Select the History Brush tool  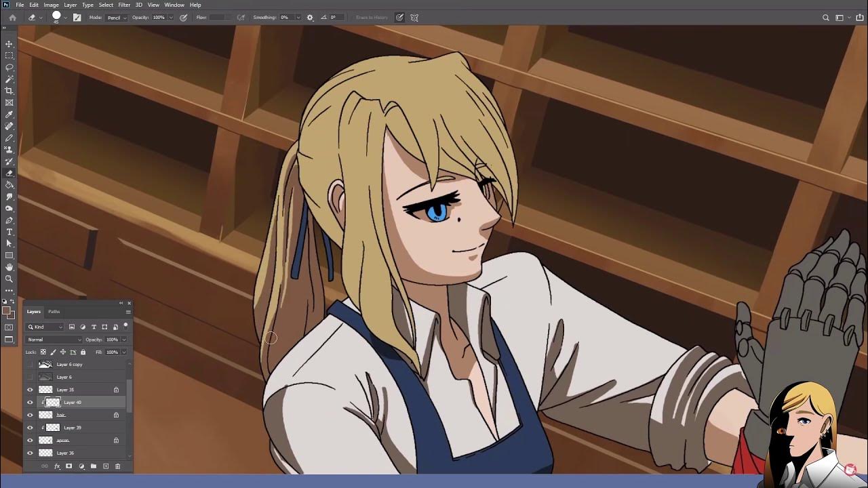tap(9, 161)
